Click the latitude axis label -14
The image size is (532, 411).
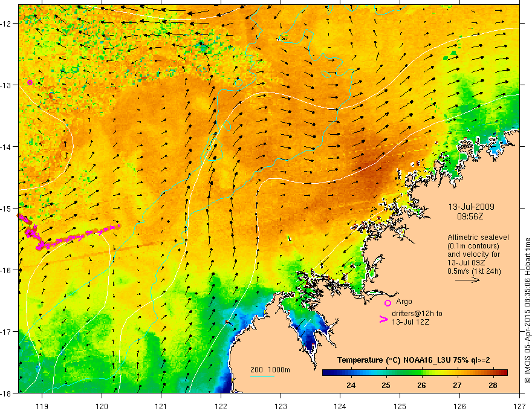pyautogui.click(x=7, y=147)
